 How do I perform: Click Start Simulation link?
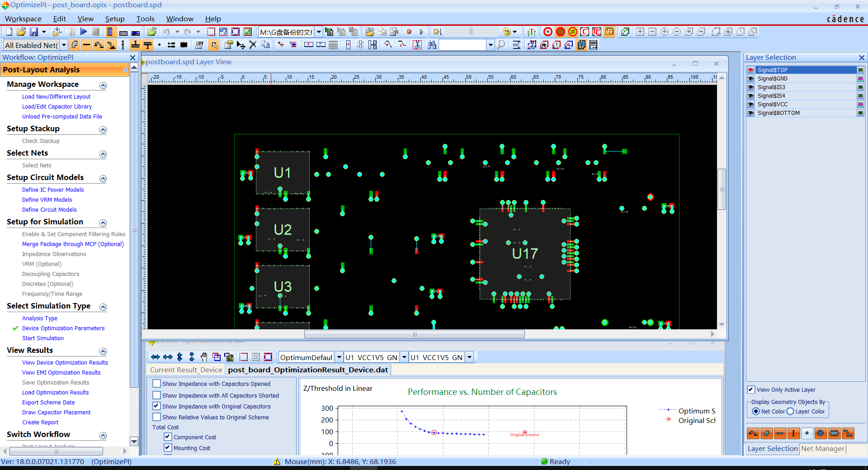[43, 338]
